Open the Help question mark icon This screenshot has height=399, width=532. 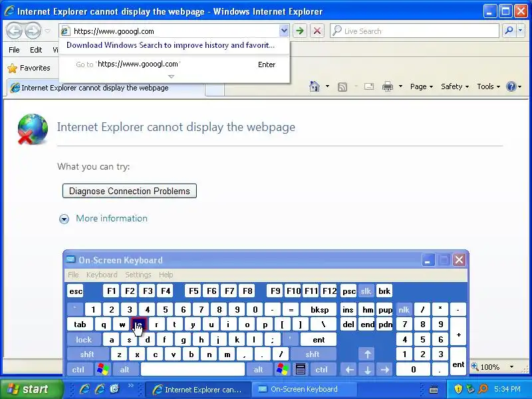(511, 86)
